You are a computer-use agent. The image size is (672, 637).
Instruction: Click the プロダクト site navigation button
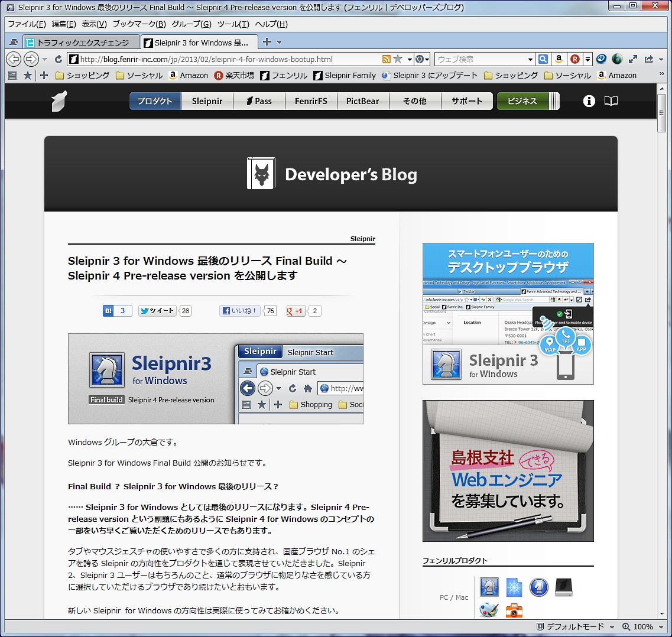click(x=155, y=101)
